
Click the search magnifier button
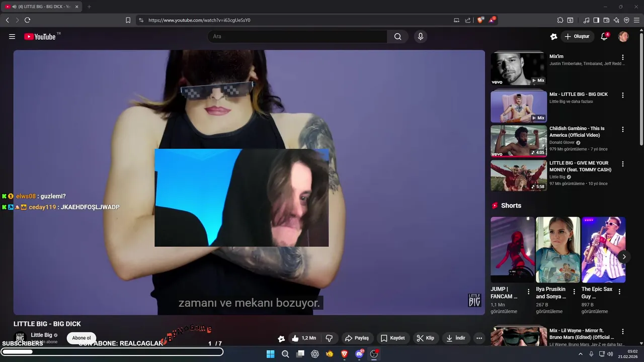point(398,37)
